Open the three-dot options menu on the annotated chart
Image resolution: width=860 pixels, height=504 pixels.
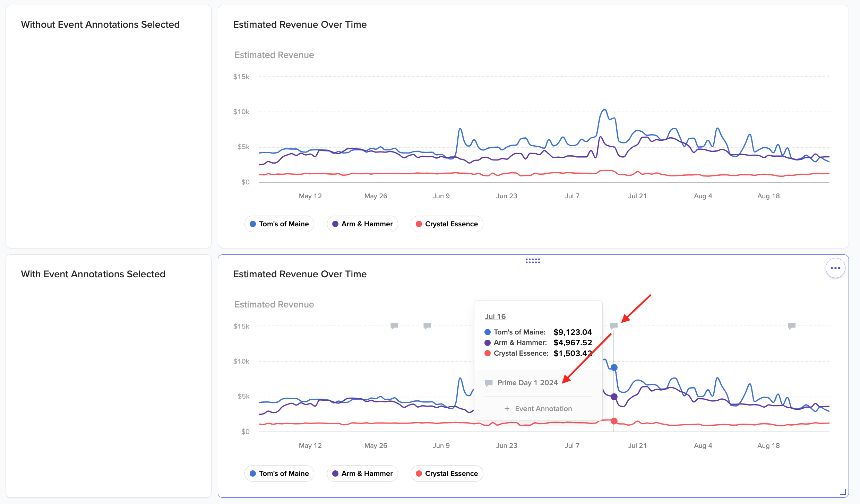point(835,268)
